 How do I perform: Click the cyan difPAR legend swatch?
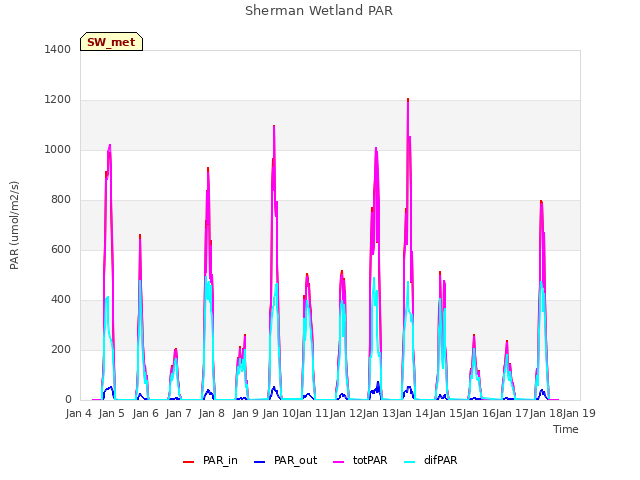(x=409, y=462)
